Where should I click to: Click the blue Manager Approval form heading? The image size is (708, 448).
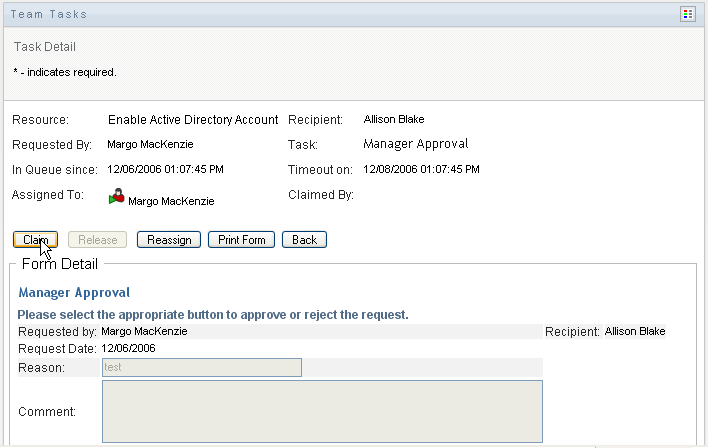(74, 293)
